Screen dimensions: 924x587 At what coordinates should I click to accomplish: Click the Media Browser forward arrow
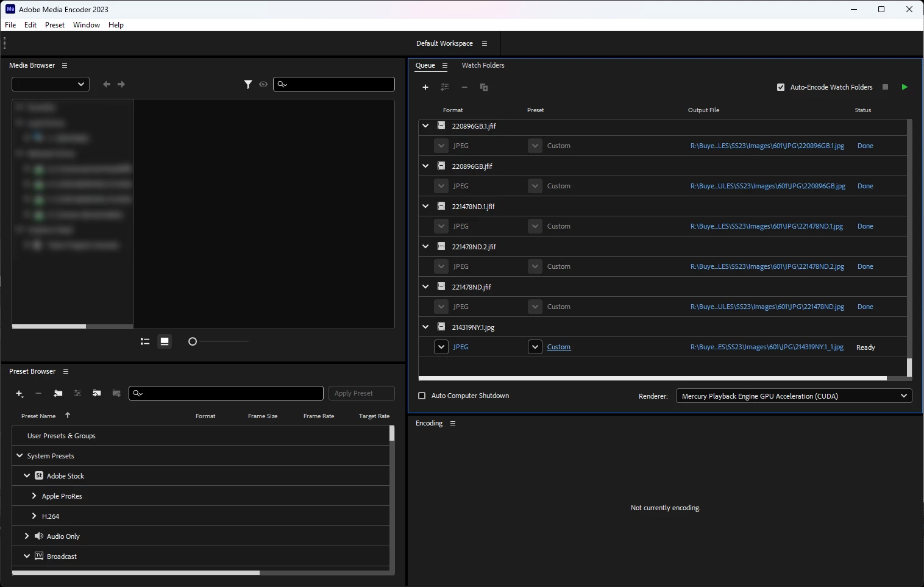tap(121, 84)
